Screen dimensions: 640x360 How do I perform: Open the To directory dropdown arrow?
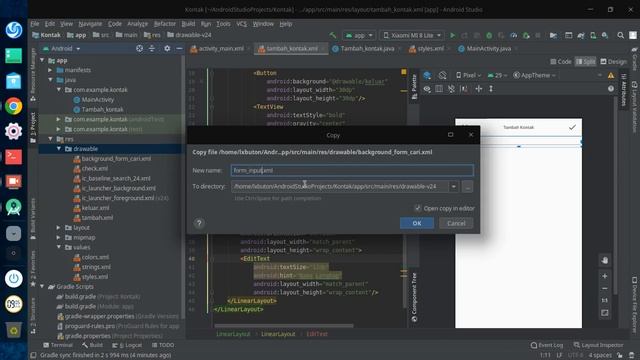[453, 187]
